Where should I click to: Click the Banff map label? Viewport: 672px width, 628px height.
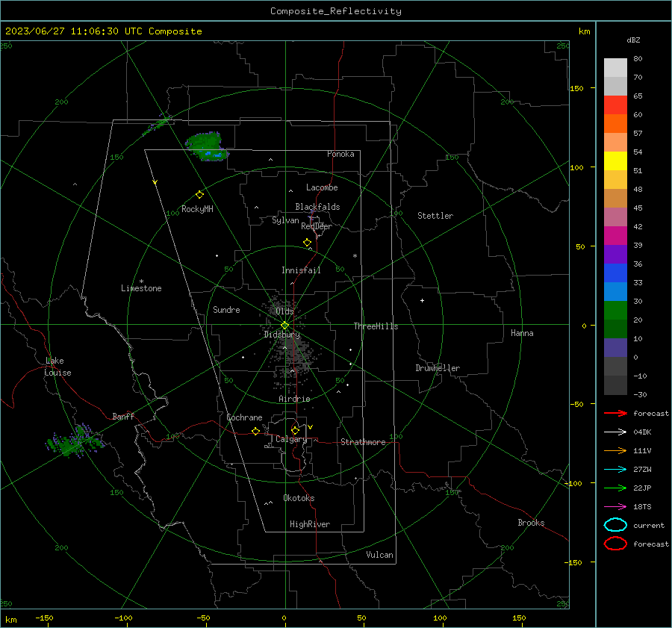click(x=123, y=416)
